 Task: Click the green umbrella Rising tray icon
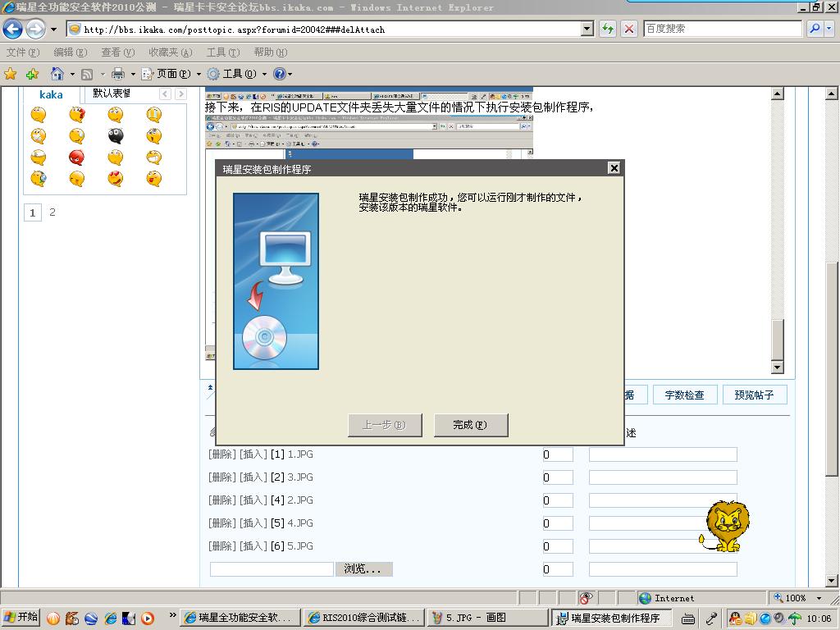(795, 619)
